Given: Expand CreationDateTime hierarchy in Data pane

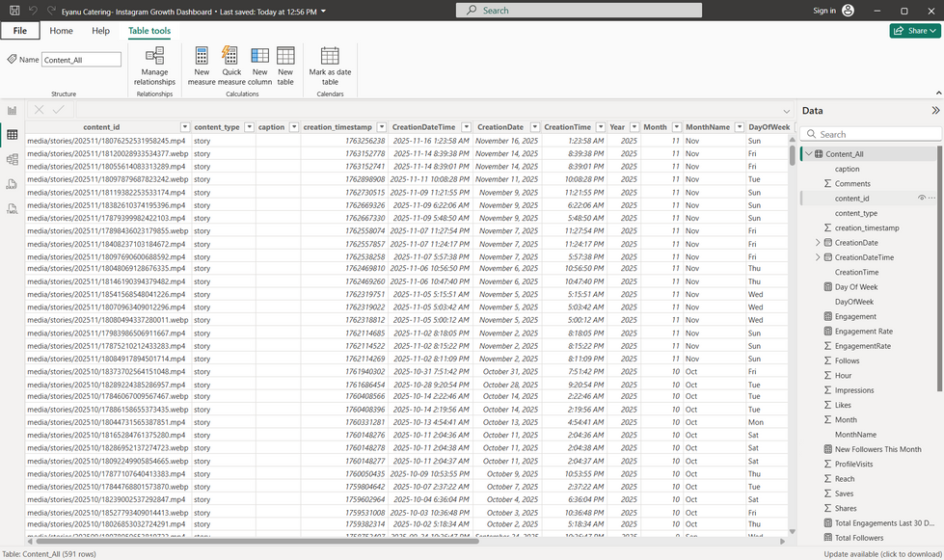Looking at the screenshot, I should point(817,257).
